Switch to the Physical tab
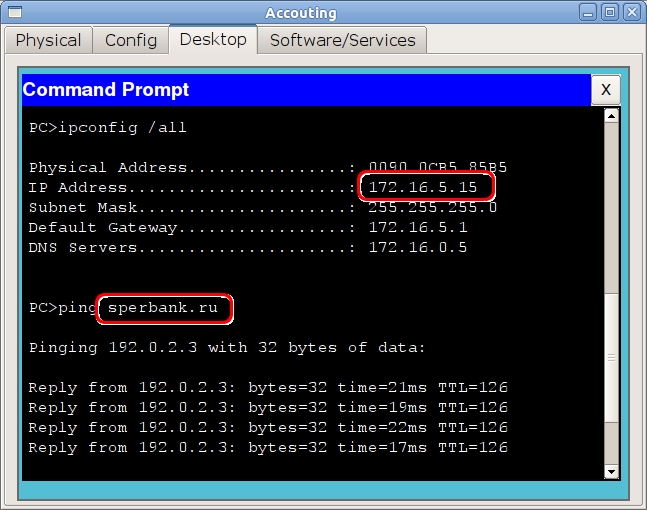647x510 pixels. click(48, 40)
